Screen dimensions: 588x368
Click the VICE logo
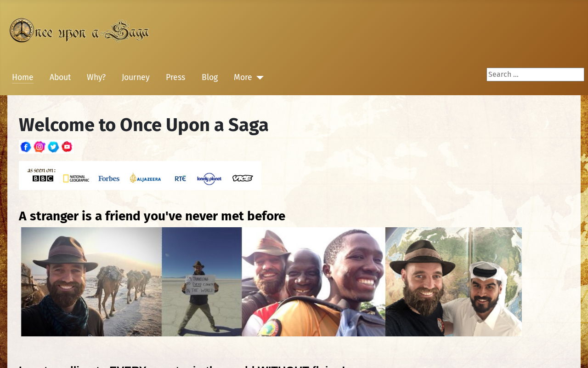243,178
